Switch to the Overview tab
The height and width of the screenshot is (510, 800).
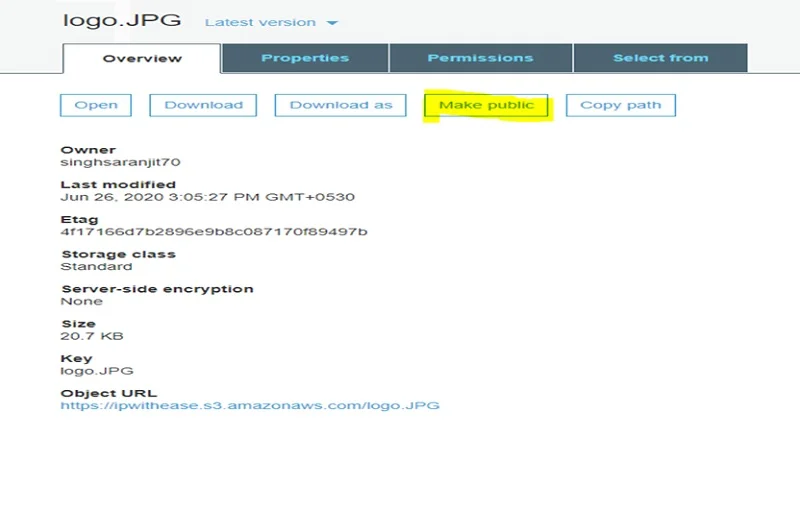[142, 58]
